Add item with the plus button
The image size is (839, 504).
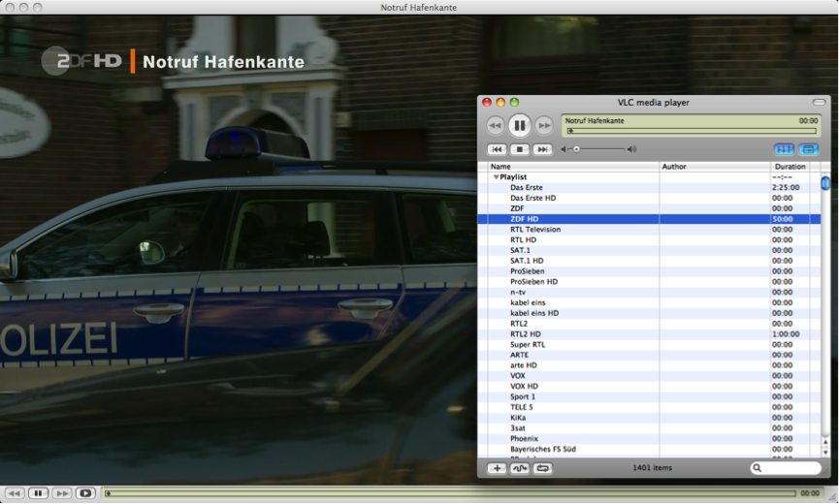click(497, 469)
